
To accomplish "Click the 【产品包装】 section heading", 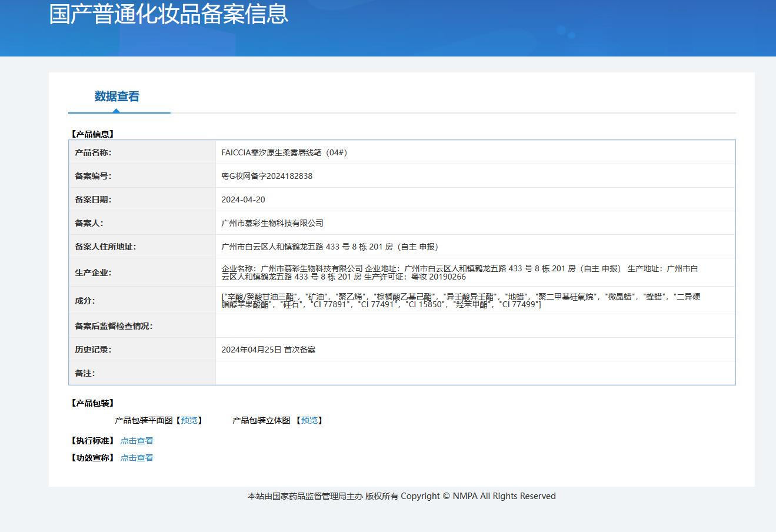I will pos(92,403).
